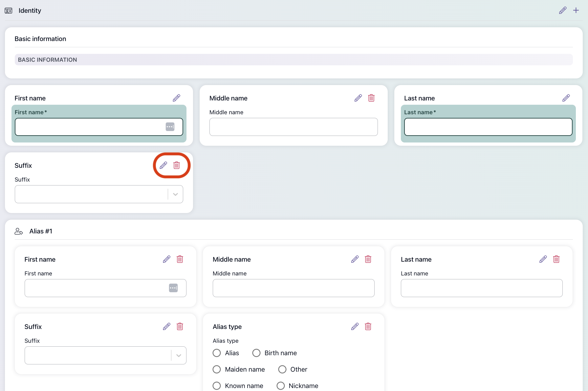Image resolution: width=588 pixels, height=391 pixels.
Task: Click the BASIC INFORMATION banner text
Action: click(48, 60)
